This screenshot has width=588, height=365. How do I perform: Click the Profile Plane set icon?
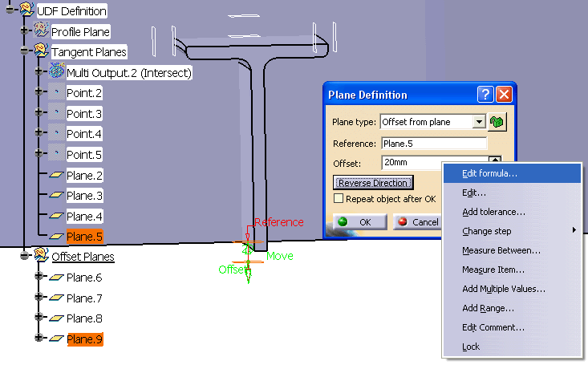click(x=41, y=30)
